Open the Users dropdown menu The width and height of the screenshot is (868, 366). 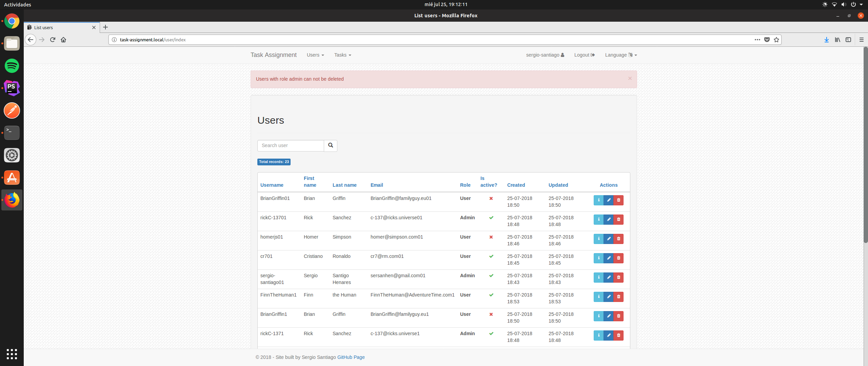click(315, 55)
